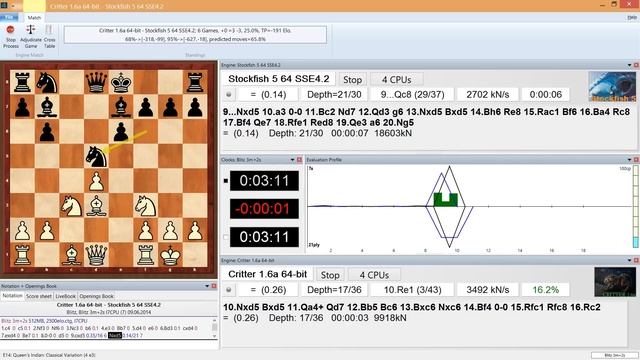The image size is (640, 360).
Task: Click the Critter engine logo thumbnail
Action: pos(615,282)
